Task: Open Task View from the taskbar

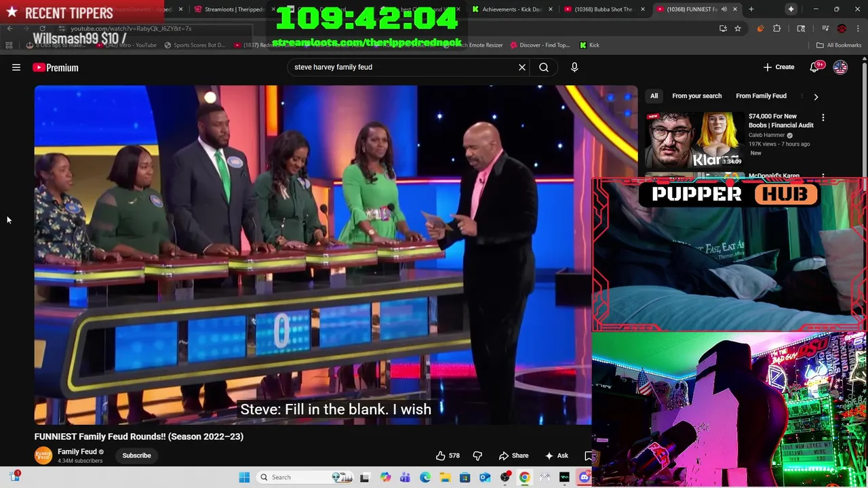Action: pyautogui.click(x=364, y=477)
